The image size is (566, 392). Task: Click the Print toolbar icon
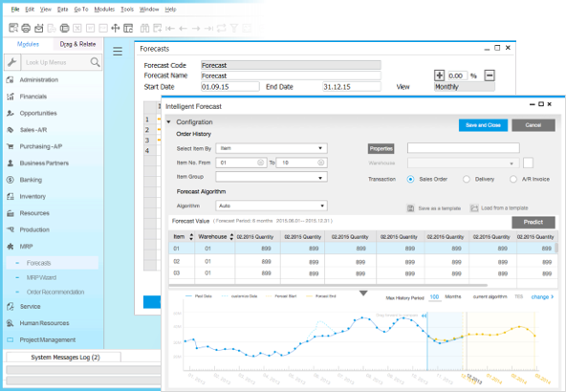coord(26,28)
